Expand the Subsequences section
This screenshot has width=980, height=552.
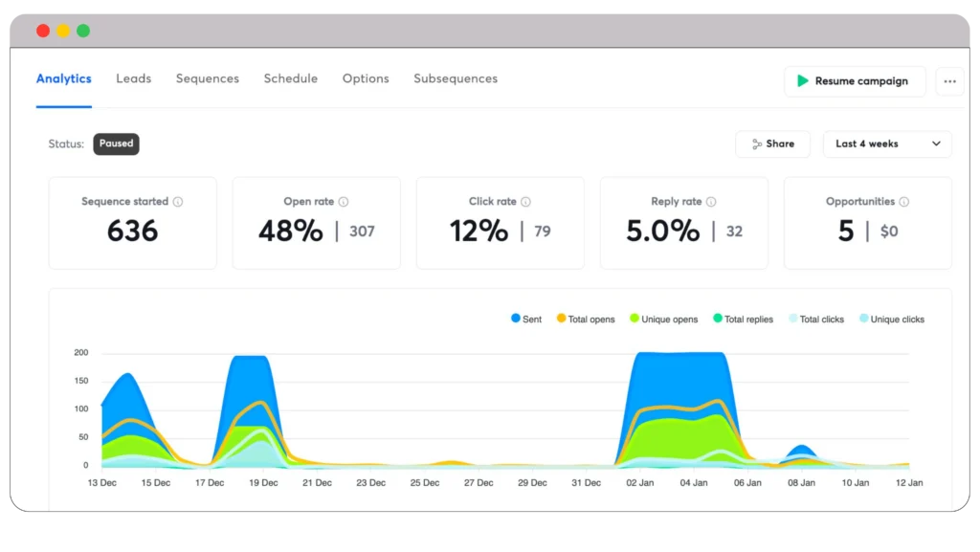[x=455, y=78]
